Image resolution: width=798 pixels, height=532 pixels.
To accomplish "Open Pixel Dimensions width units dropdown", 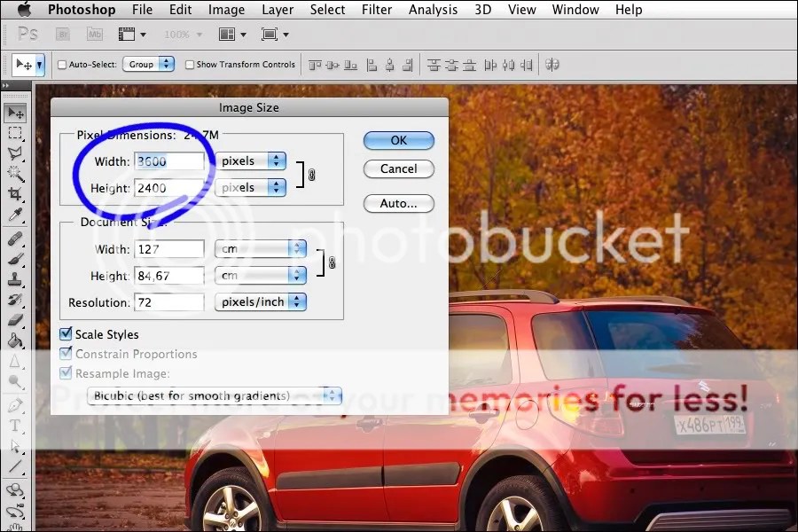I will [251, 160].
